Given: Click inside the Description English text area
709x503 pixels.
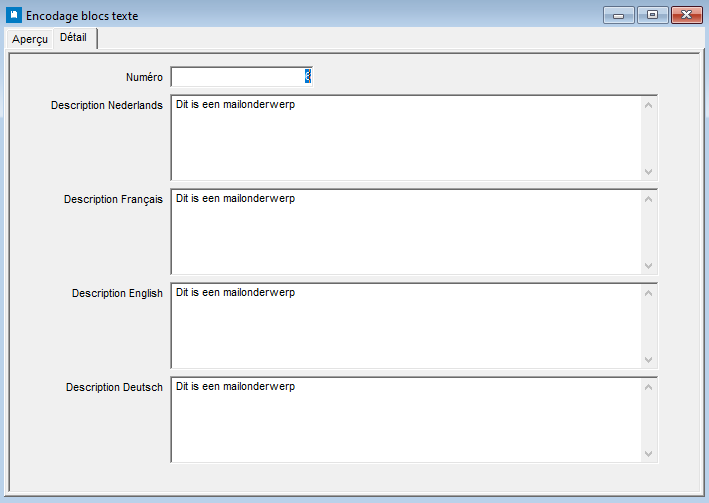Looking at the screenshot, I should point(406,326).
